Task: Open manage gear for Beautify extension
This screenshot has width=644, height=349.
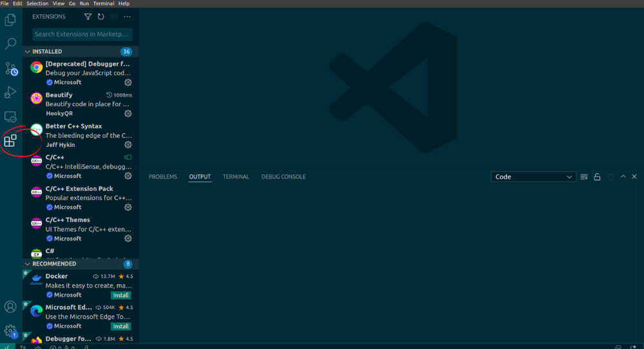Action: pyautogui.click(x=128, y=114)
